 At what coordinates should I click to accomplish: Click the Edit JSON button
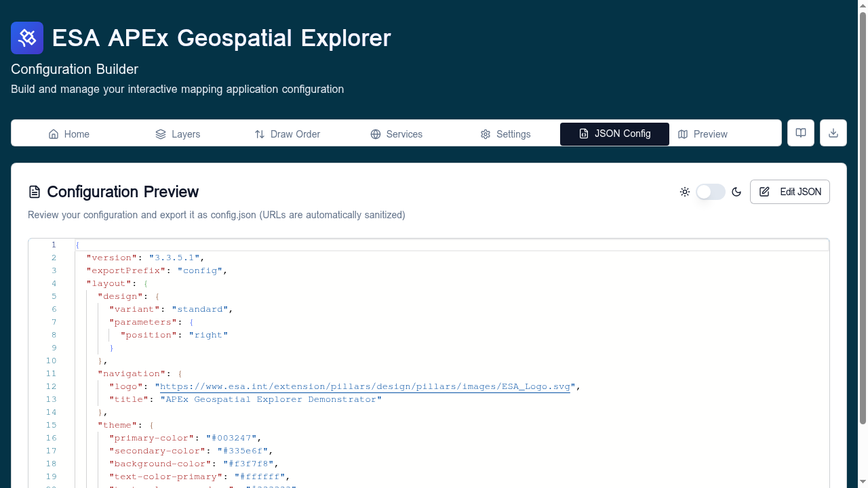pos(790,192)
